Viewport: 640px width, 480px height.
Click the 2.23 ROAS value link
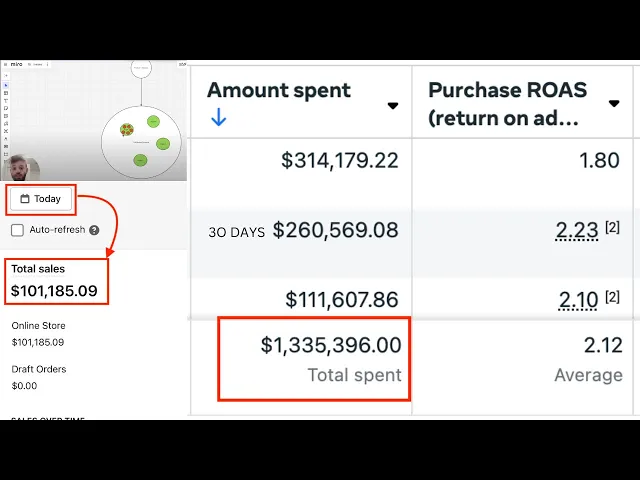click(577, 231)
